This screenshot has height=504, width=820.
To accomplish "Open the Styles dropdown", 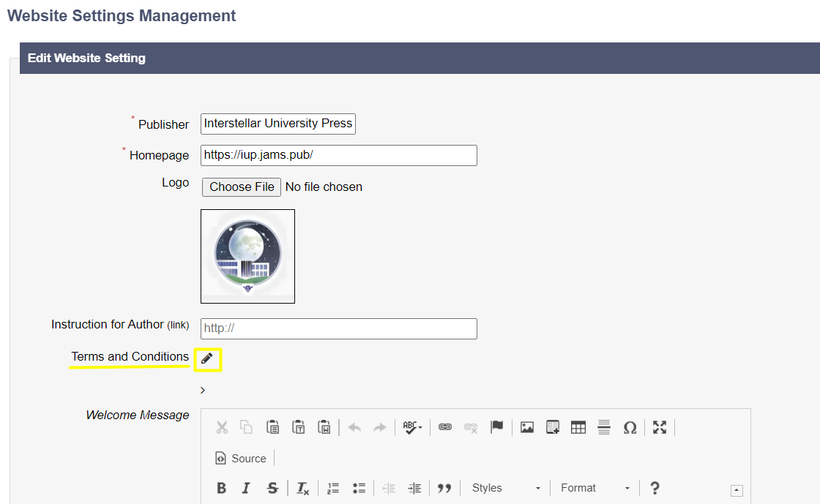I will pos(506,489).
